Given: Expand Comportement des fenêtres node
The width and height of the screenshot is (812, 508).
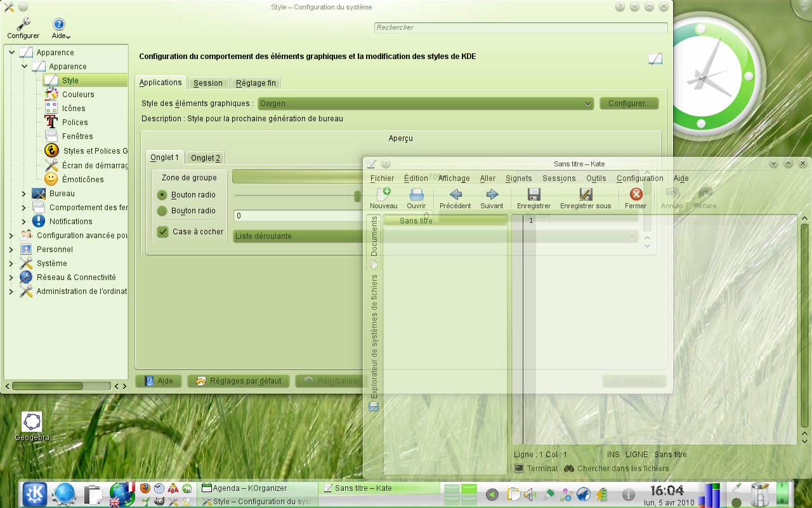Looking at the screenshot, I should 24,208.
